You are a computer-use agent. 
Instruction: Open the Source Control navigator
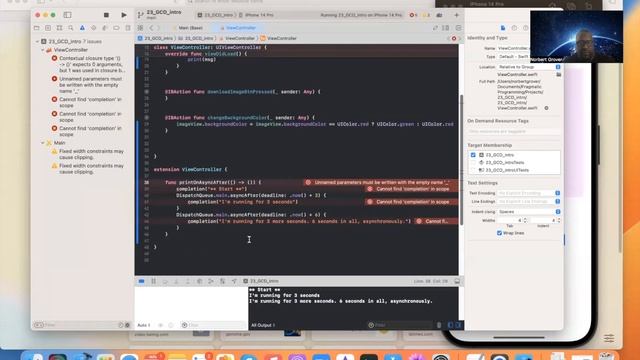click(x=48, y=28)
